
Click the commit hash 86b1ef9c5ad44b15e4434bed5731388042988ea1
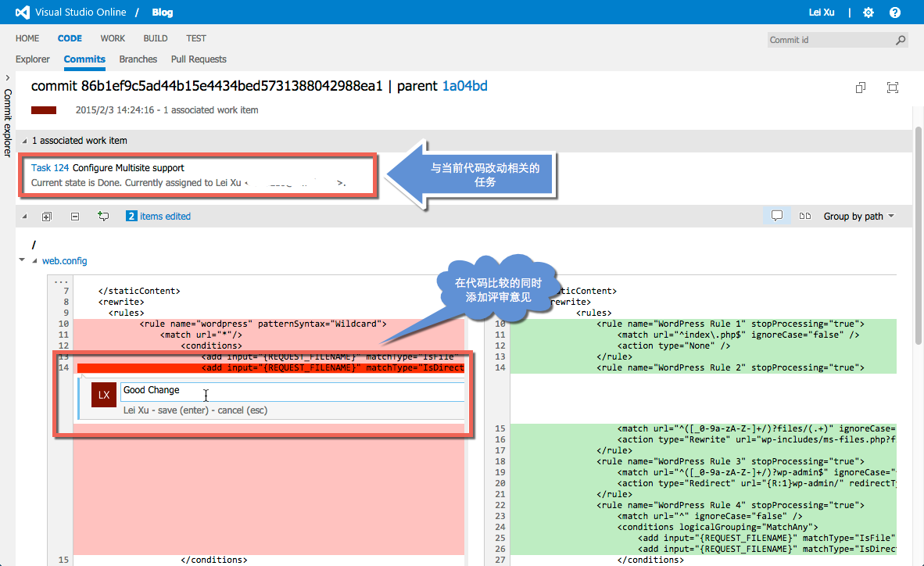pos(231,86)
